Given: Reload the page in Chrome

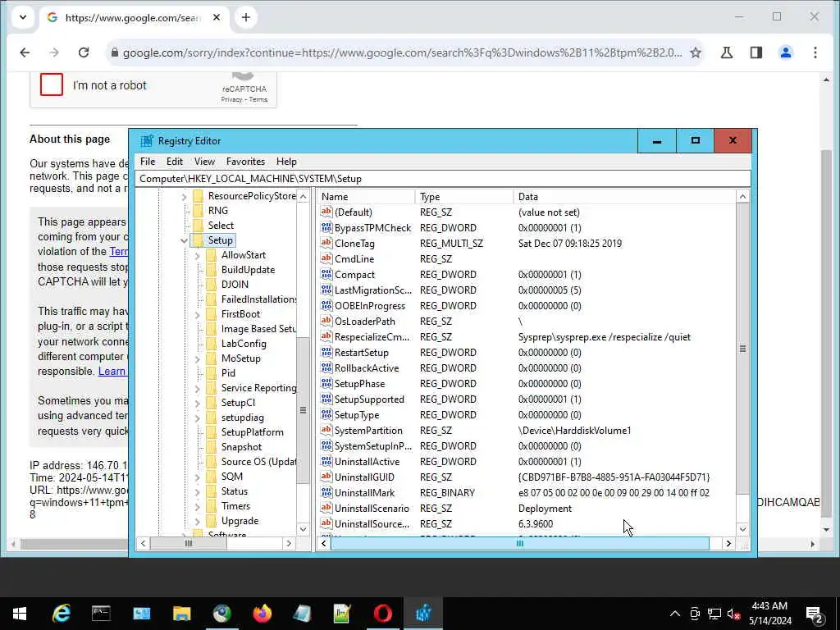Looking at the screenshot, I should 84,52.
